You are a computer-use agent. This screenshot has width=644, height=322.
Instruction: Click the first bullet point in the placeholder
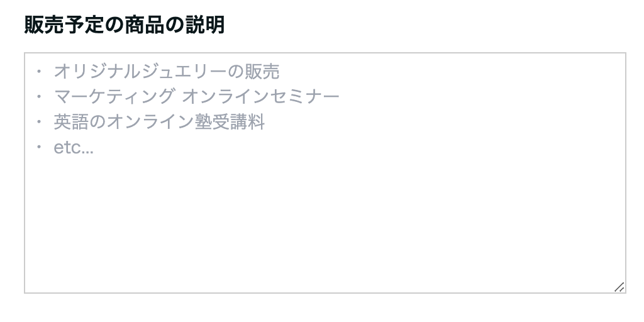(x=40, y=72)
